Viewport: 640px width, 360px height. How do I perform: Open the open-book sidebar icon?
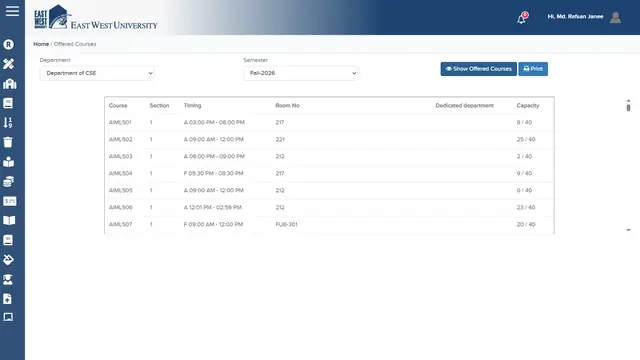tap(9, 221)
